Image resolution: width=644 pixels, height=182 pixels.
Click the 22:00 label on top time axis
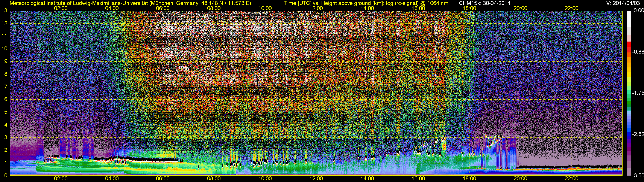click(571, 8)
